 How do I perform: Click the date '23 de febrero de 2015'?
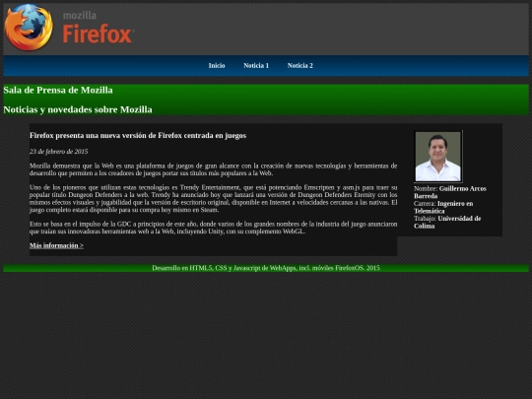[x=59, y=152]
